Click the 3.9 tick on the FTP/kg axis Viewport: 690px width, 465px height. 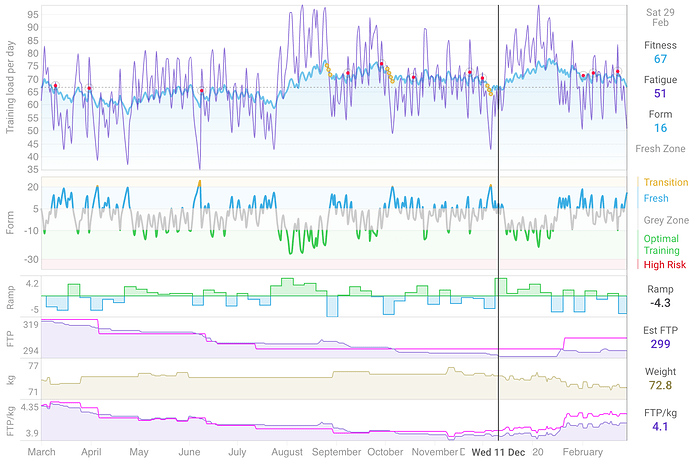click(x=32, y=433)
